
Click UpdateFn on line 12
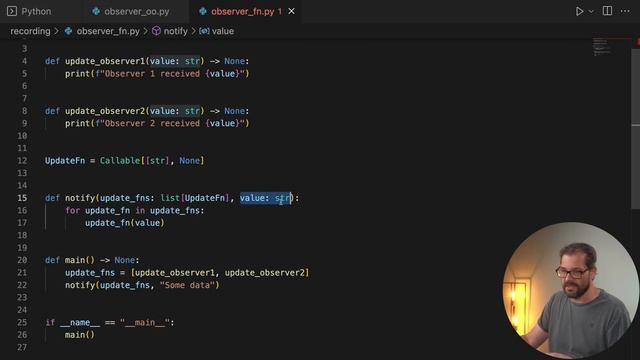coord(65,161)
